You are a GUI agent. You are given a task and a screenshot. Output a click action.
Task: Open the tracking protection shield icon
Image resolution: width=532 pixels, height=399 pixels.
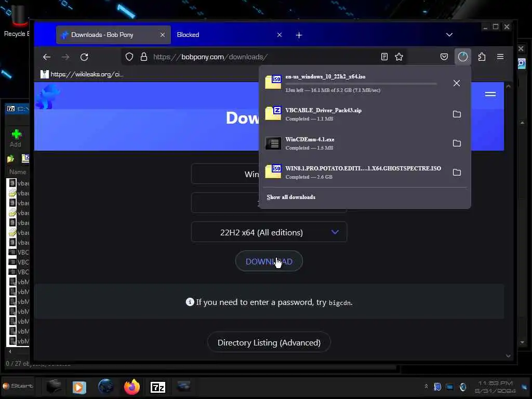(129, 57)
